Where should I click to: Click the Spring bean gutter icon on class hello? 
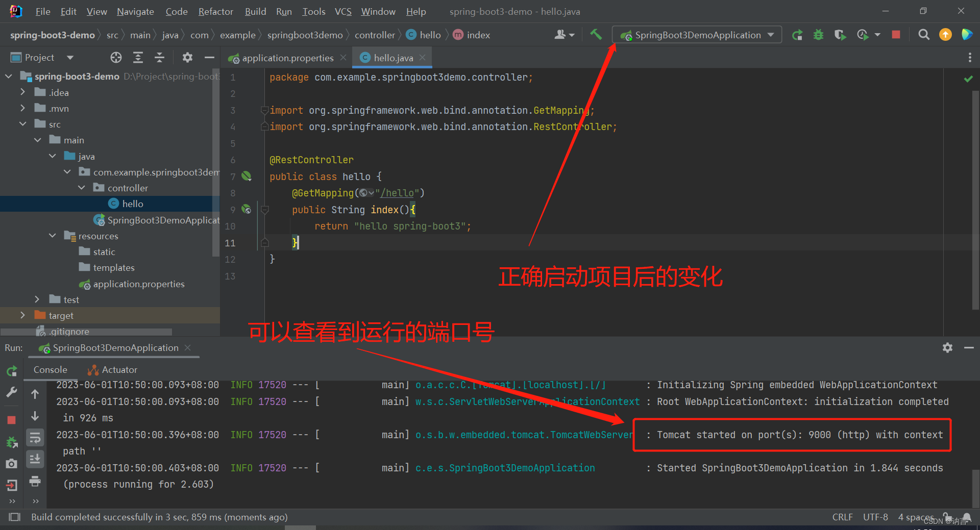pos(247,176)
